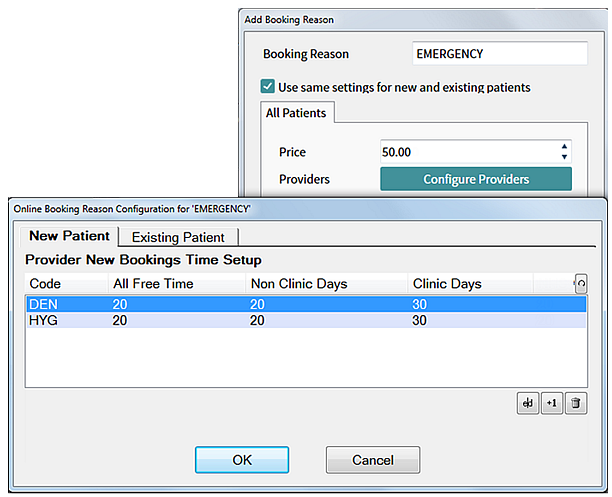612x497 pixels.
Task: Click the +1 add provider button
Action: tap(552, 403)
